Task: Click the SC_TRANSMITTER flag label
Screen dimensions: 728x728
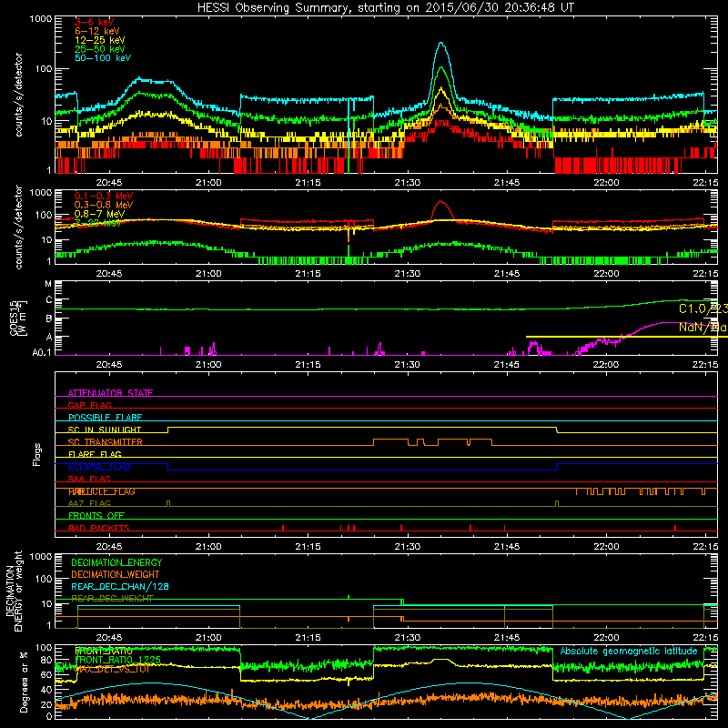Action: [105, 442]
